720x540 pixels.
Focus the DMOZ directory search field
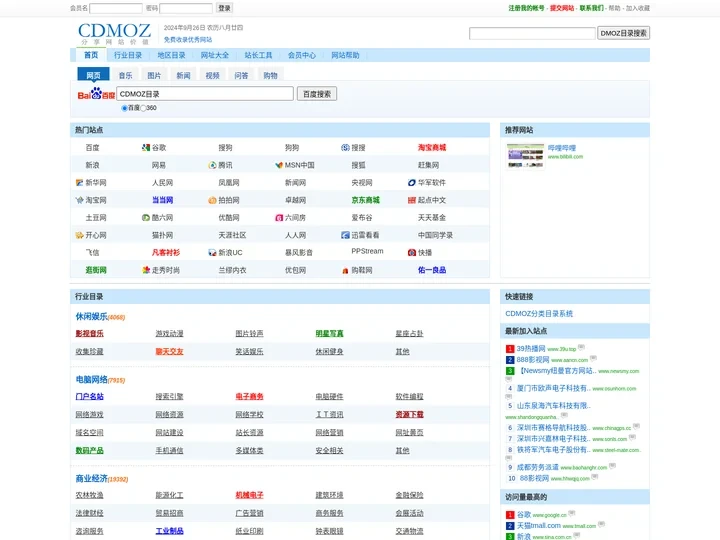click(532, 33)
